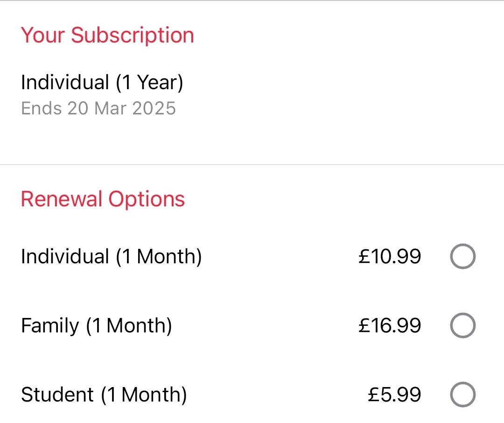The image size is (504, 423).
Task: Tap the Family (1 Month) renewal label
Action: point(96,325)
